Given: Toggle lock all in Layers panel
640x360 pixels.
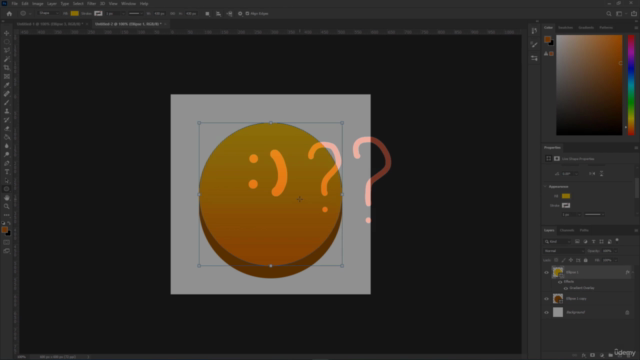Looking at the screenshot, I should 585,260.
